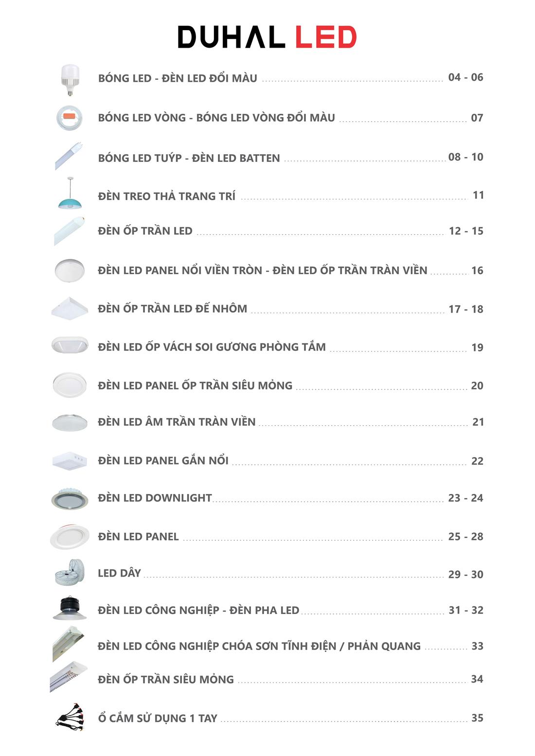Open the ĐÈN ỐP TRẦN SIÊU MỎNG entry
Viewport: 535px width, 756px height.
coord(166,679)
